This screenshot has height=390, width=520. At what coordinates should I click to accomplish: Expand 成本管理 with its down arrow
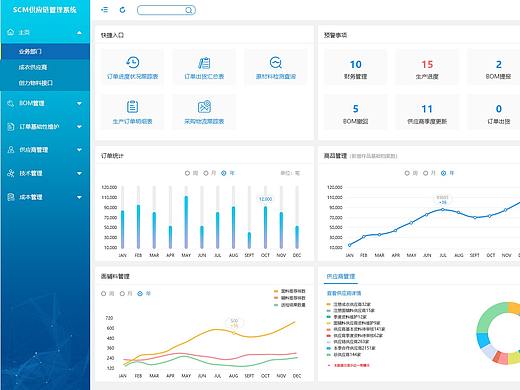pos(79,197)
